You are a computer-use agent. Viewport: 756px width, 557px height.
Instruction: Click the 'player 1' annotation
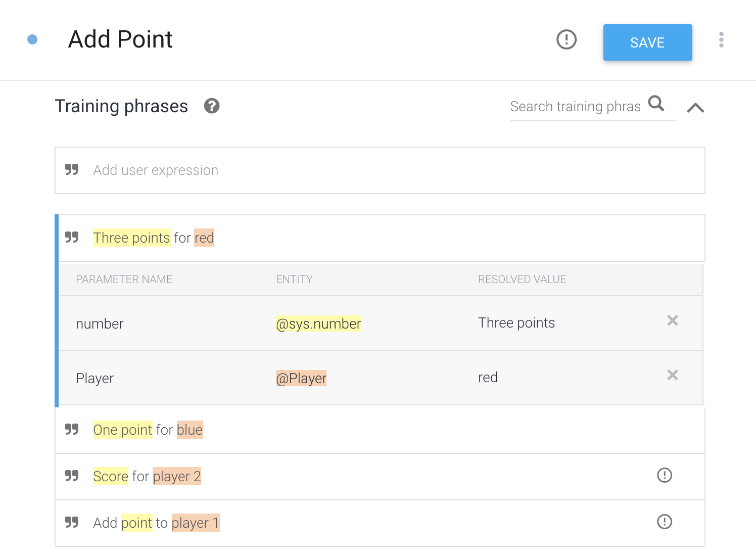[196, 523]
